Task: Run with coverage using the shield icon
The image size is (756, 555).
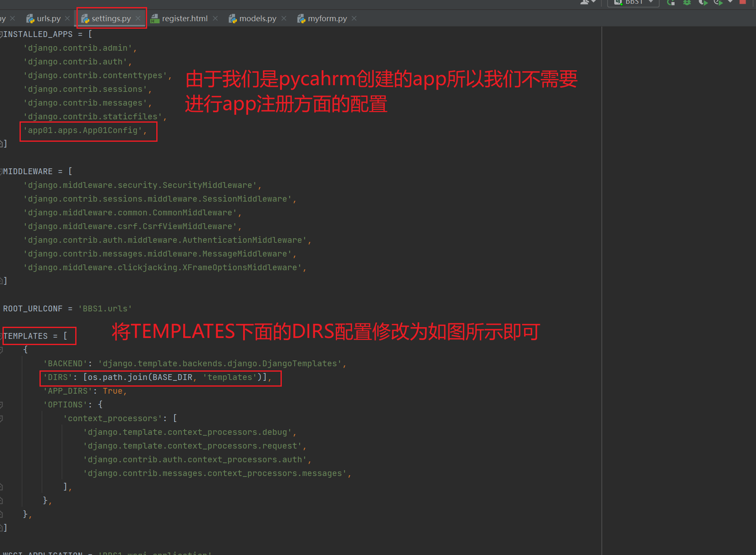Action: pyautogui.click(x=703, y=2)
